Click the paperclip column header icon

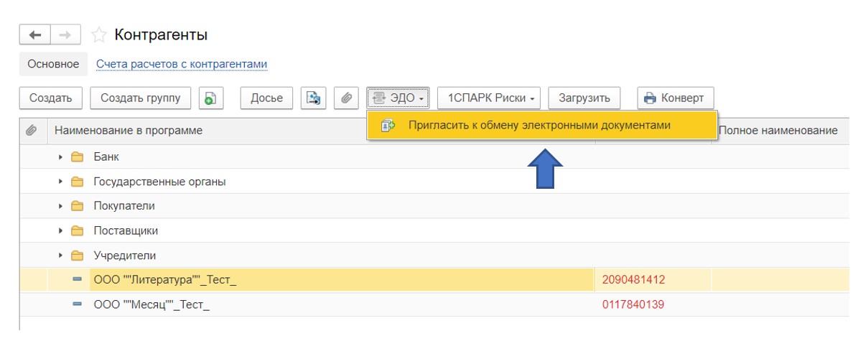tap(31, 131)
